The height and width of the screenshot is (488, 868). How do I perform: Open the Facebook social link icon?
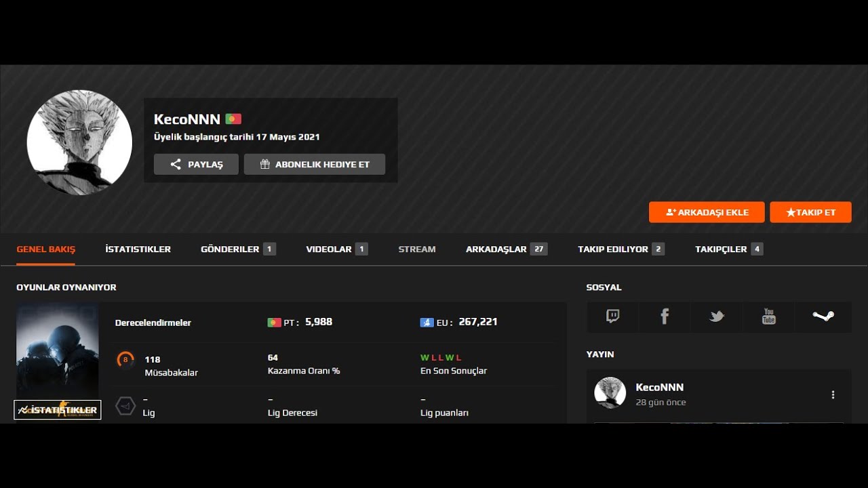click(665, 317)
